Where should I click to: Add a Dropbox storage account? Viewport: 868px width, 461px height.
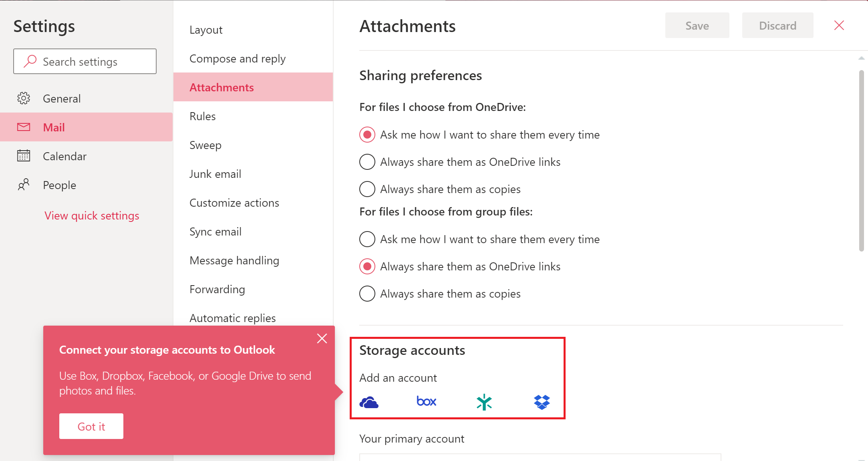[x=542, y=402]
